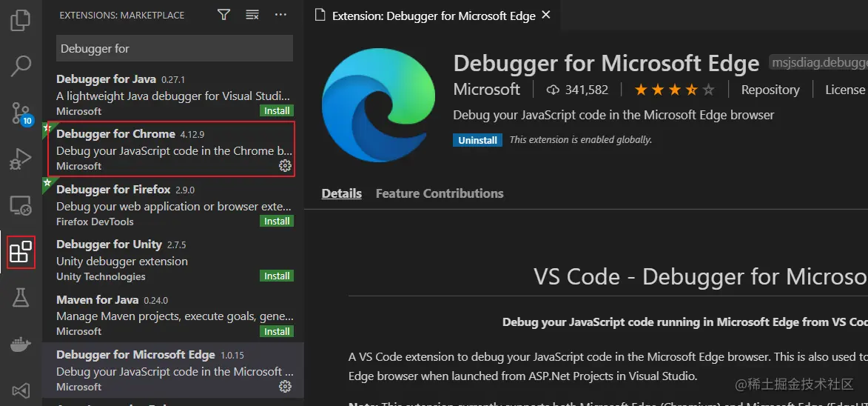Clear the extensions search results

coord(252,15)
